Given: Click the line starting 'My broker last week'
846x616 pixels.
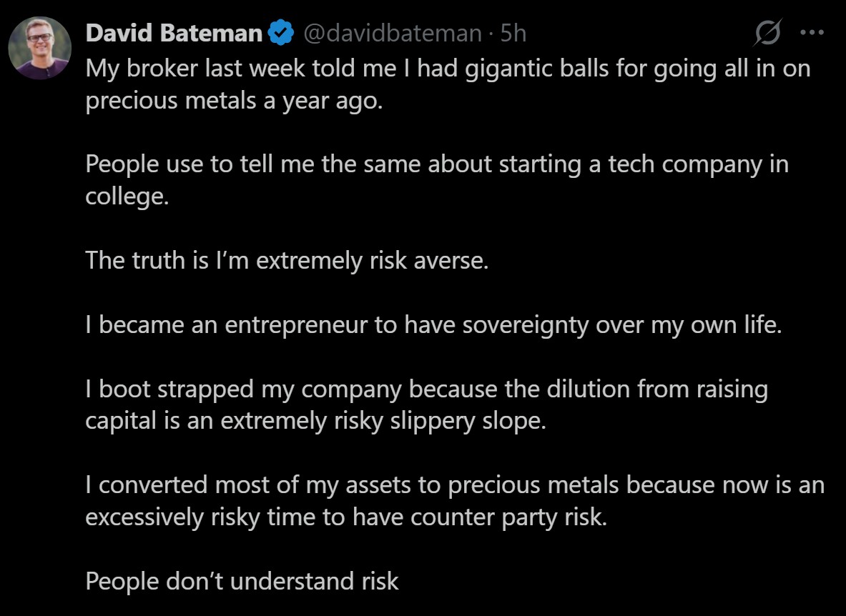Looking at the screenshot, I should pyautogui.click(x=447, y=69).
